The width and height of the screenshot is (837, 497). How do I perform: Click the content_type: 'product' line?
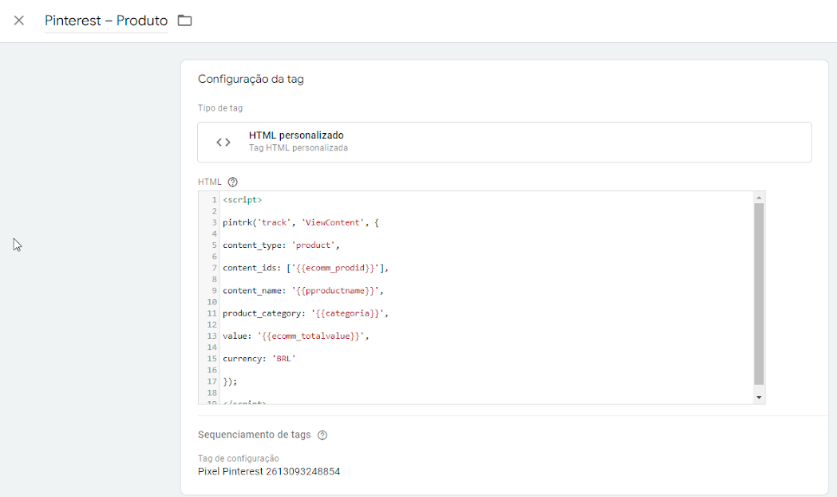pyautogui.click(x=281, y=246)
